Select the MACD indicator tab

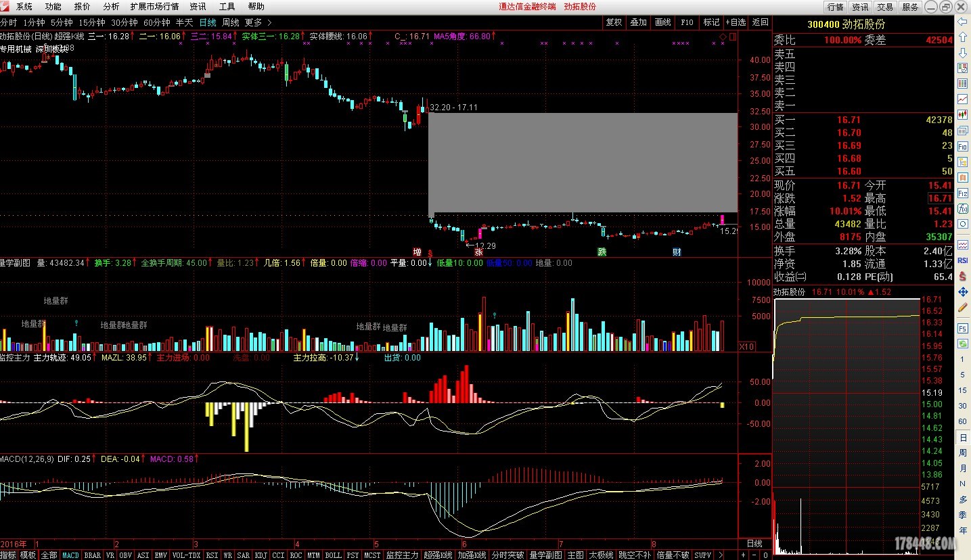pos(70,555)
